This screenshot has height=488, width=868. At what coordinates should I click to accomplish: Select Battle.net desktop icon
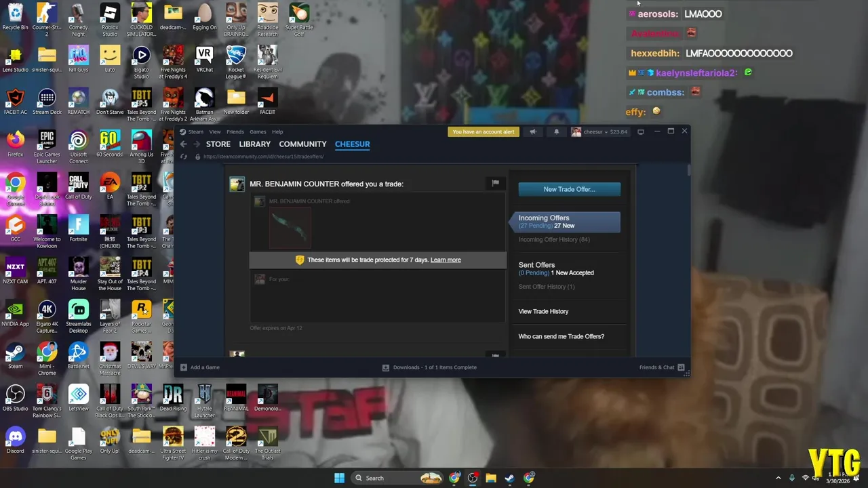78,356
